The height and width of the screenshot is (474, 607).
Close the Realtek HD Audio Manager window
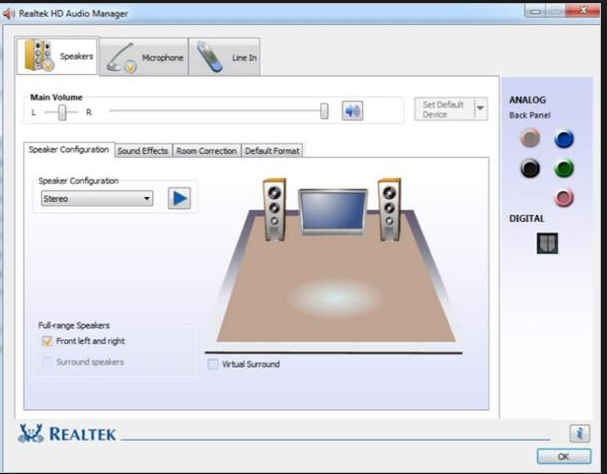tap(583, 11)
